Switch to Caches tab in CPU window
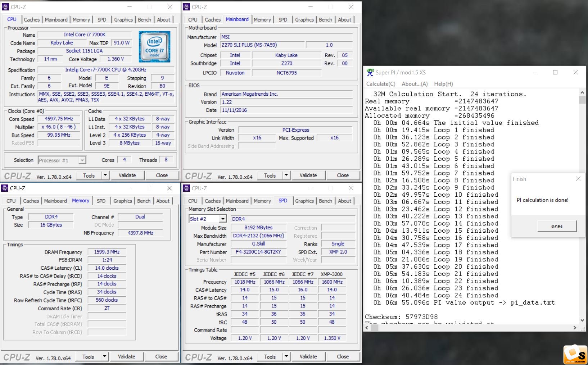The width and height of the screenshot is (588, 365). pyautogui.click(x=32, y=20)
